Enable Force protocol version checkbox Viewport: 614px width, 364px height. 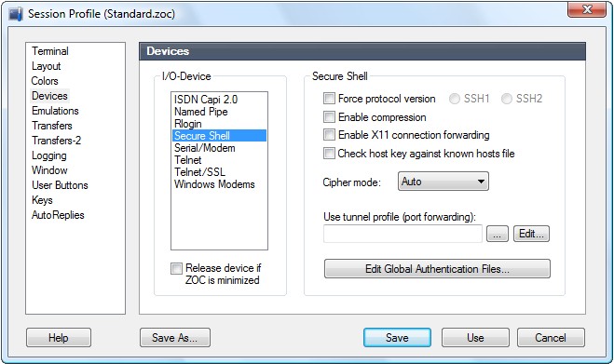click(329, 99)
